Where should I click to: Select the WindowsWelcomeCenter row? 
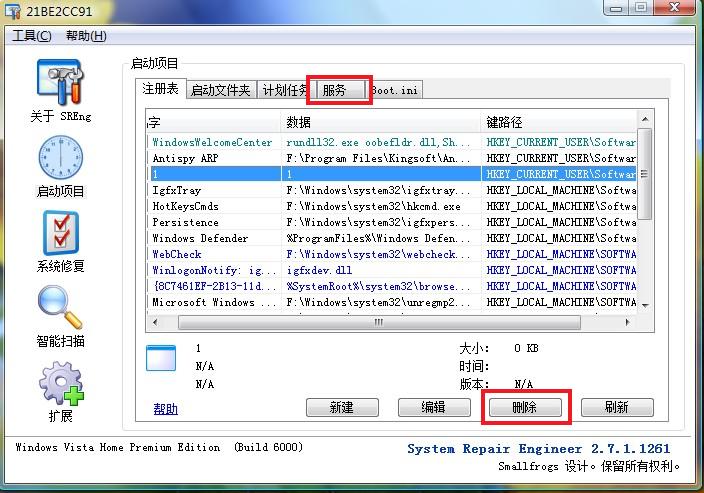tap(392, 142)
